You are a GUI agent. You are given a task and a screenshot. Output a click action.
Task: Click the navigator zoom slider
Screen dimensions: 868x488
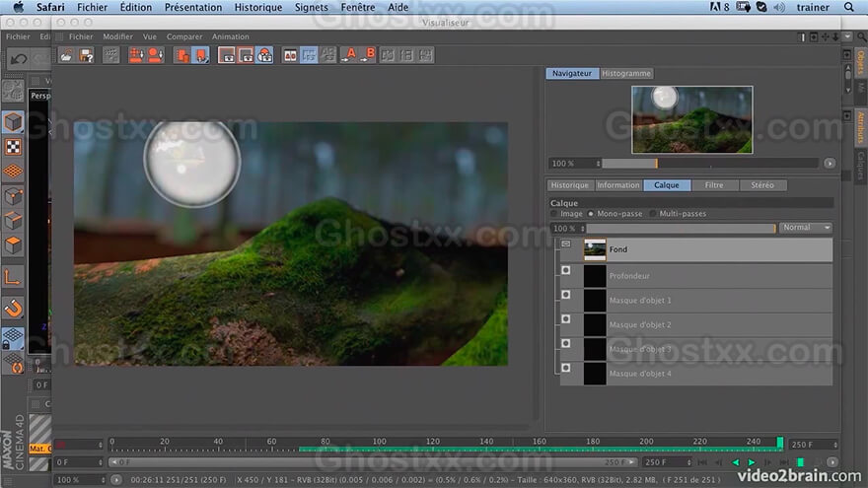pos(710,164)
